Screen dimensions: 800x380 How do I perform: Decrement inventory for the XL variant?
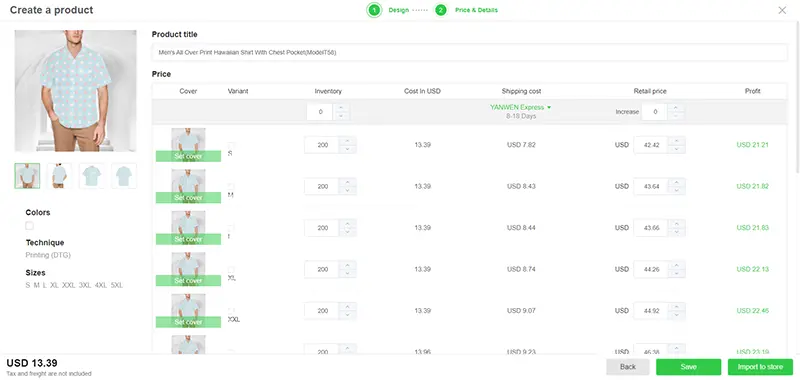tap(347, 273)
